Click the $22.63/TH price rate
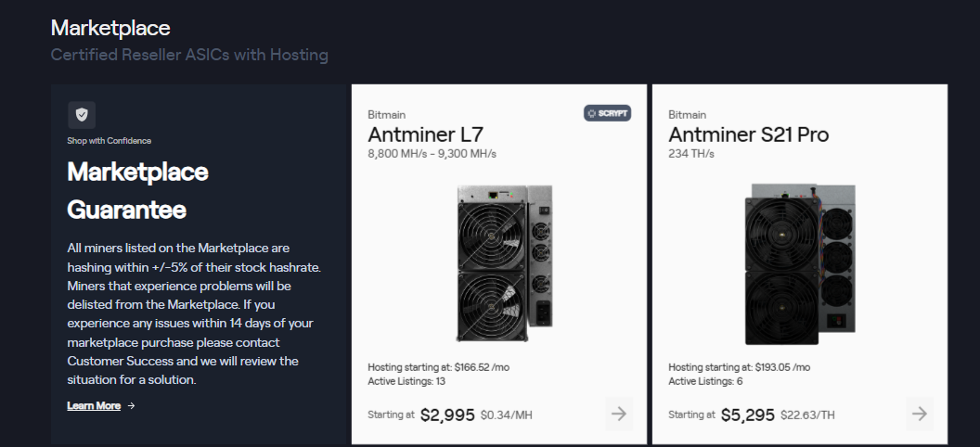Screen dimensions: 980x447 click(807, 415)
